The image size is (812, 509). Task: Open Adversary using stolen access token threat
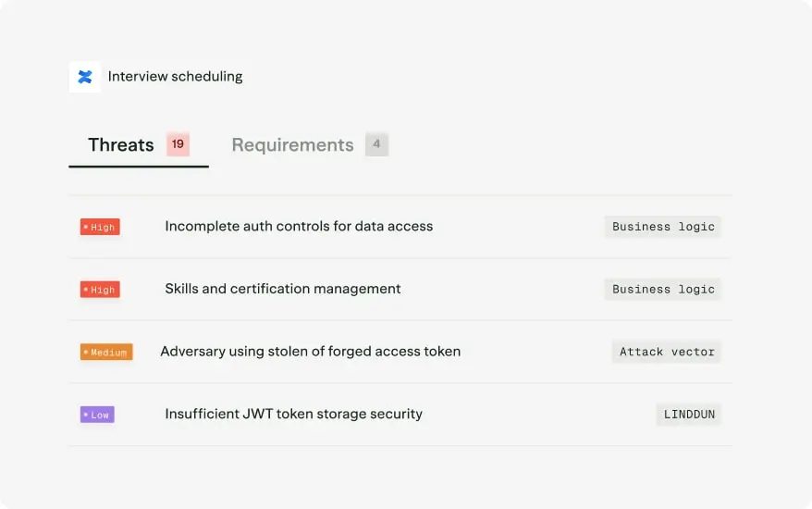(310, 352)
